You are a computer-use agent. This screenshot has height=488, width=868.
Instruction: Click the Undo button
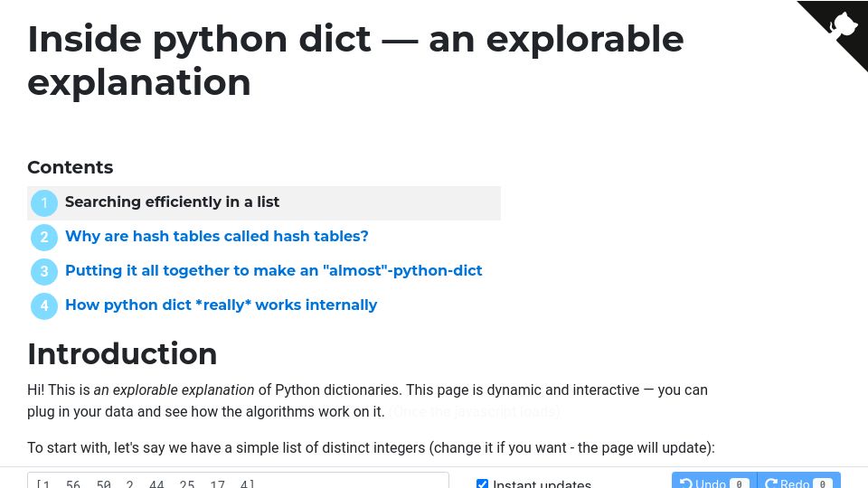[x=714, y=480]
